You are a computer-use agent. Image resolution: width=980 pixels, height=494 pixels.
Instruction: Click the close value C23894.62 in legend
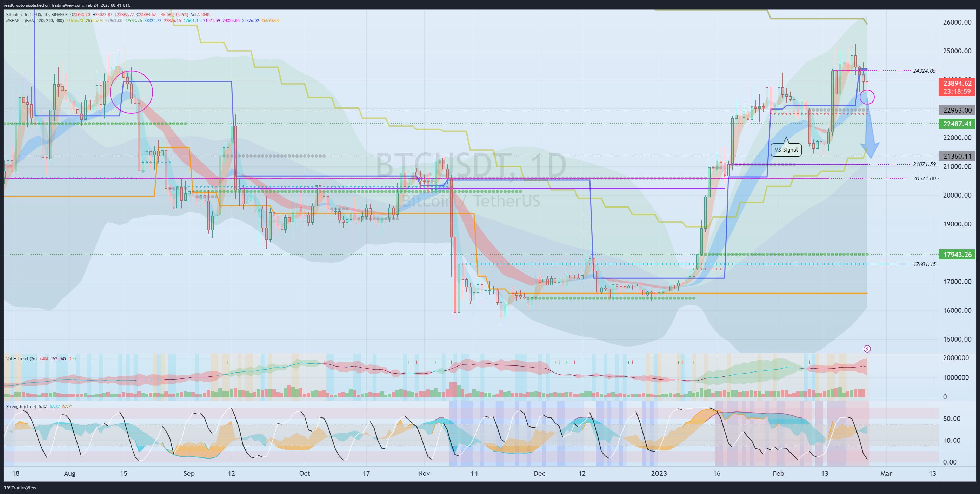146,15
